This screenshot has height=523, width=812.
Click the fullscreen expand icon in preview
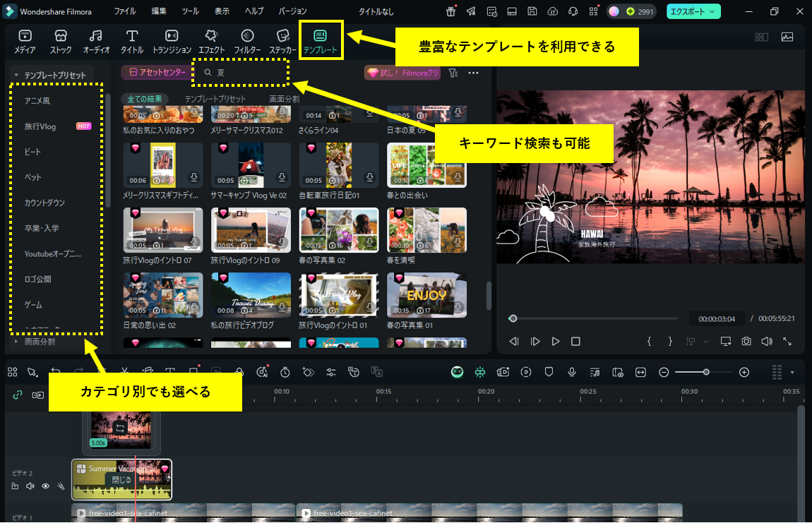787,341
